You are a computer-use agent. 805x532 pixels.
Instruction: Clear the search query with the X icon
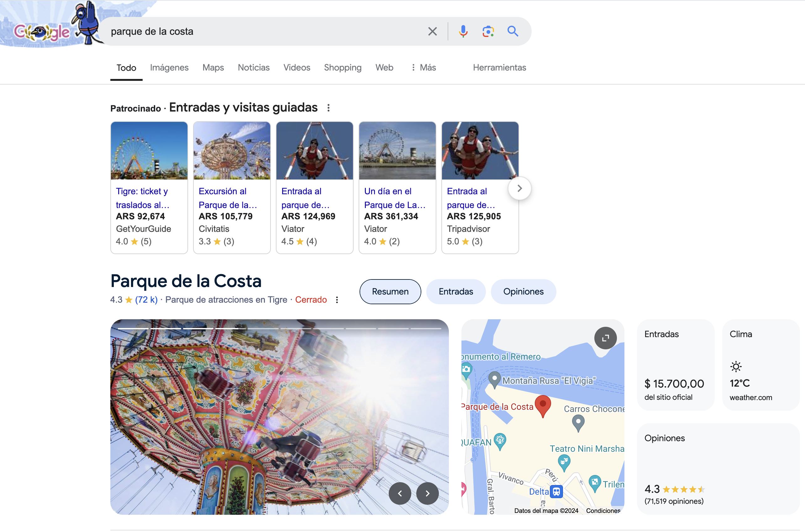[x=432, y=31]
